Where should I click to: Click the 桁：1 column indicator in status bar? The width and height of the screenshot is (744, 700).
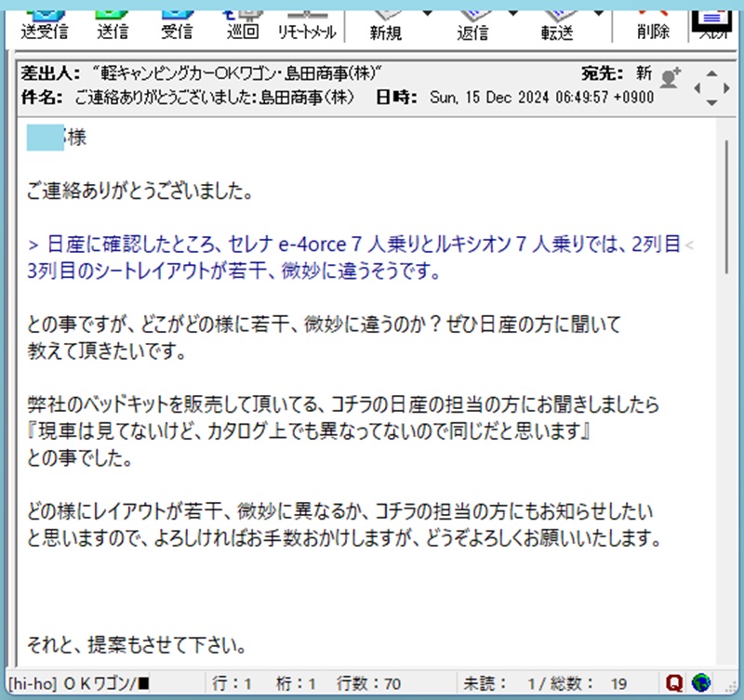[296, 683]
